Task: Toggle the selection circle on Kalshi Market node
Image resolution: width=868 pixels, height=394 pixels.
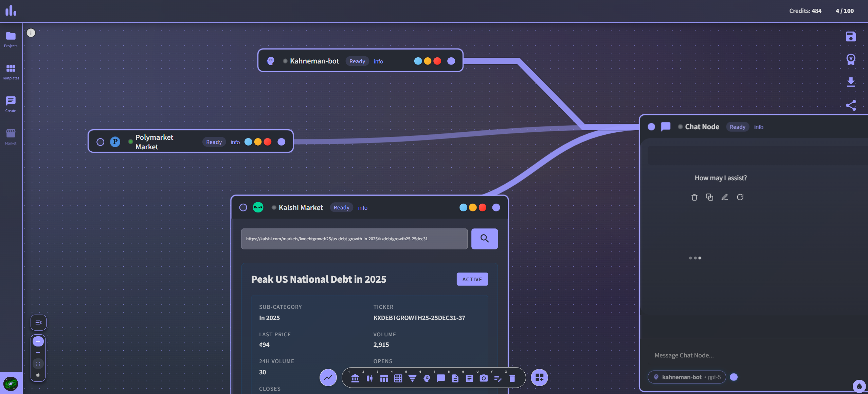Action: [243, 207]
